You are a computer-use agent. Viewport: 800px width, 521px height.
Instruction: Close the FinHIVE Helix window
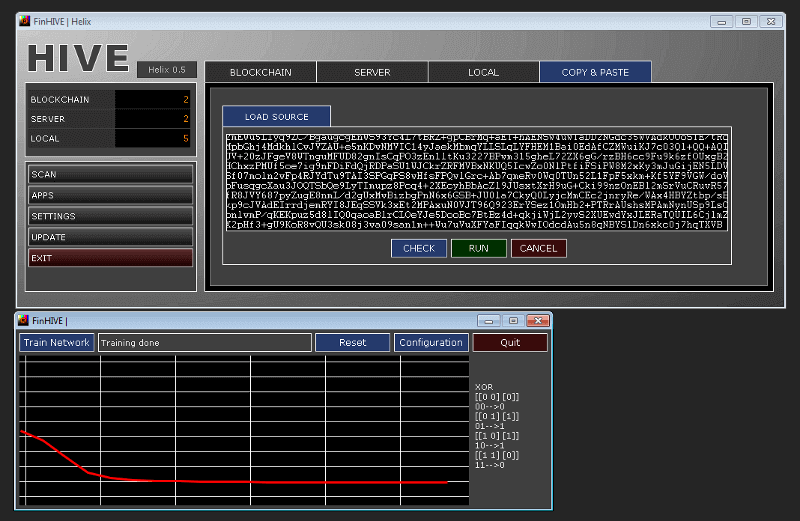pyautogui.click(x=771, y=21)
